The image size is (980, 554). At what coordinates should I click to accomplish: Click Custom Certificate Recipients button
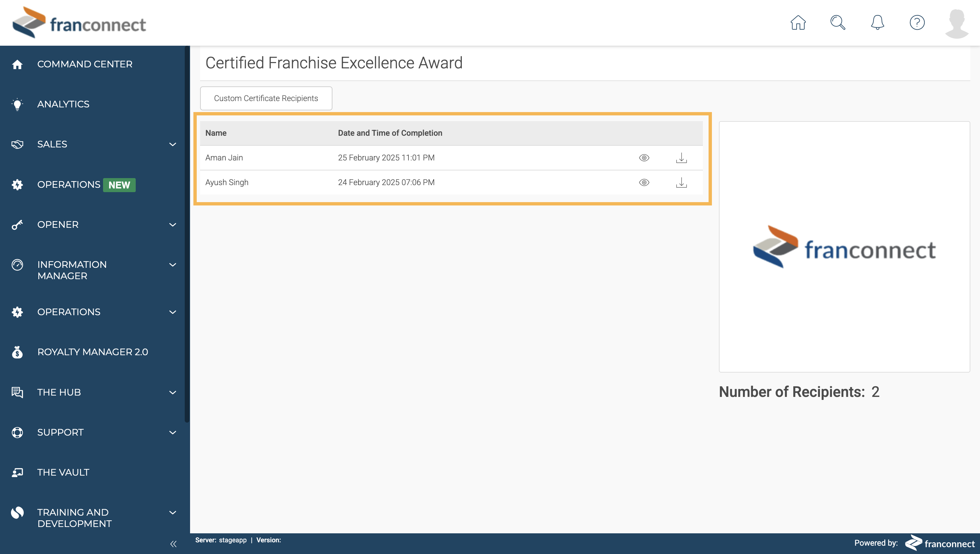pos(266,98)
